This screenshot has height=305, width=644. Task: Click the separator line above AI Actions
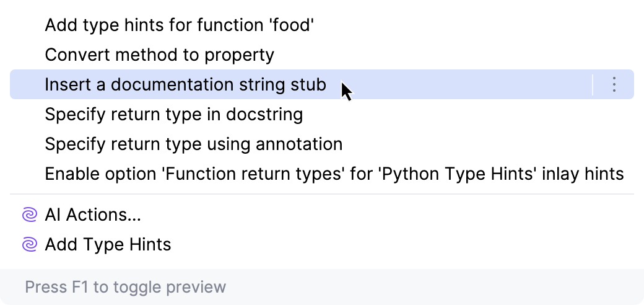tap(322, 195)
